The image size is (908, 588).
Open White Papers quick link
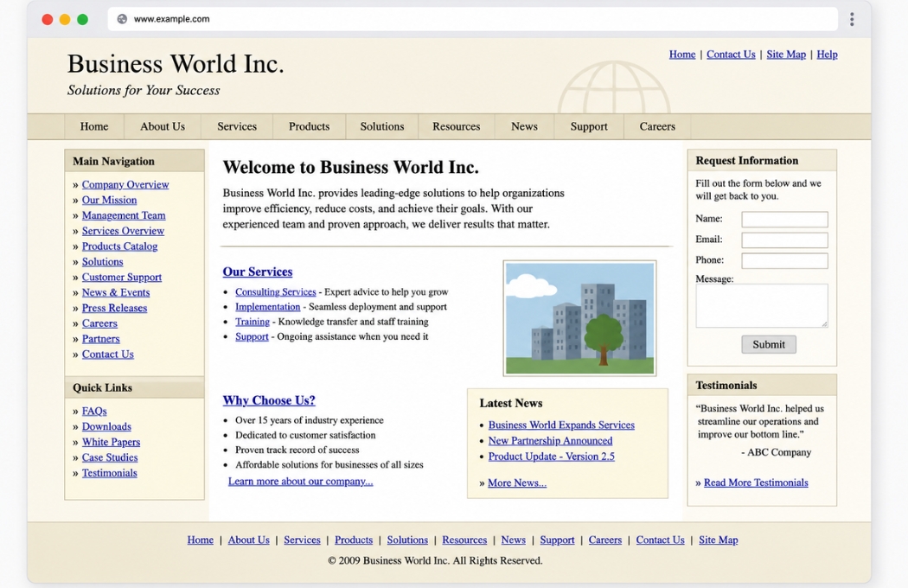pos(111,442)
